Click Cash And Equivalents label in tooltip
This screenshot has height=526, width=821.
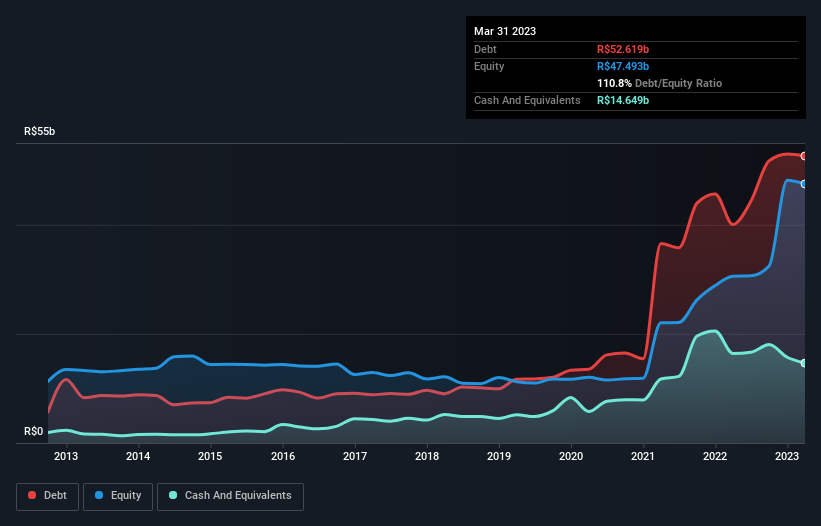click(527, 100)
